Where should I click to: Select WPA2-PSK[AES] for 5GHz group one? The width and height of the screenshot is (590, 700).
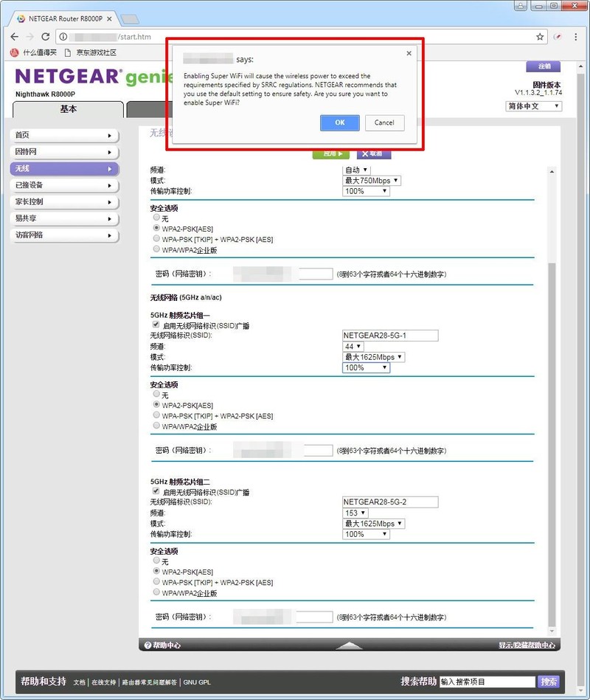(156, 404)
